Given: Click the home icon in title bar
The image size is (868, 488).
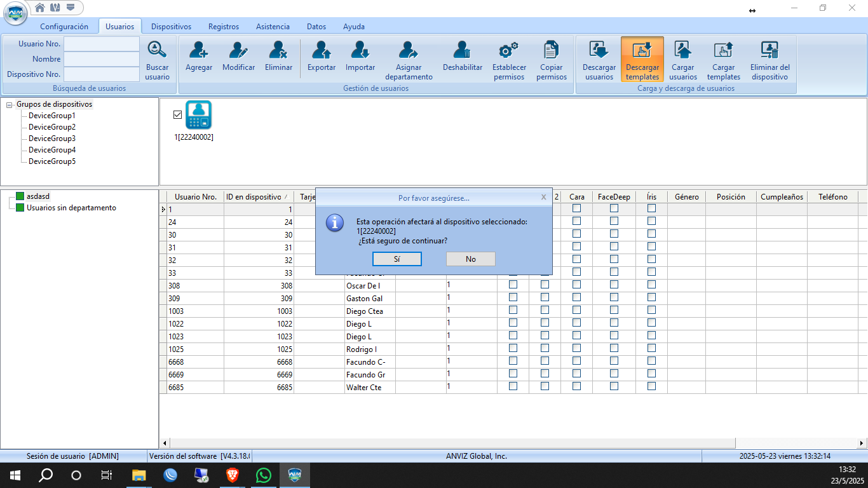Looking at the screenshot, I should point(40,8).
